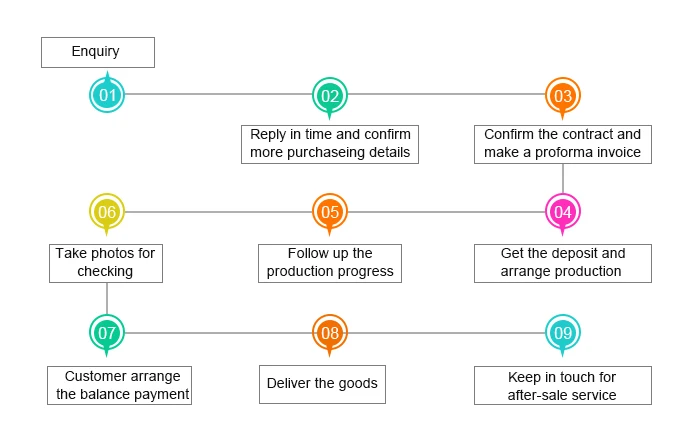Click 'Keep in touch for after-sale service' box
Image resolution: width=700 pixels, height=437 pixels.
click(x=562, y=385)
